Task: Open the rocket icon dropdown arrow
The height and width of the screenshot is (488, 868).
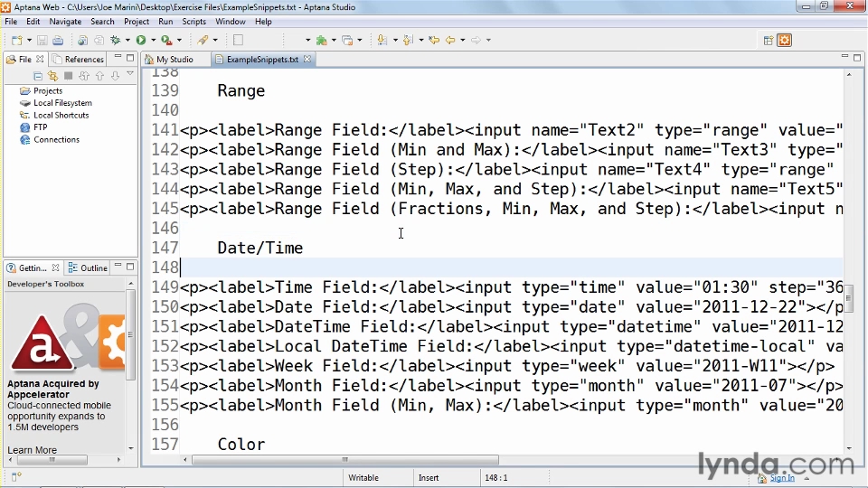Action: click(215, 40)
